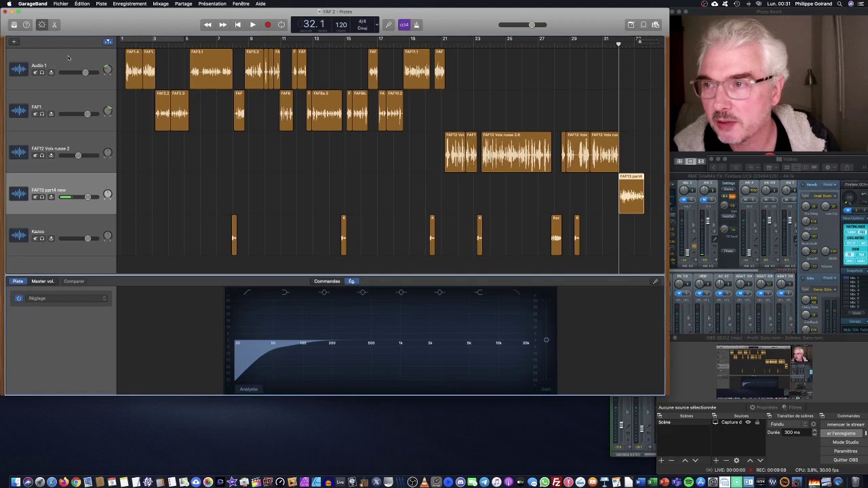Toggle Capture source visibility eye in OBS
Screen dimensions: 868x488
(x=748, y=422)
